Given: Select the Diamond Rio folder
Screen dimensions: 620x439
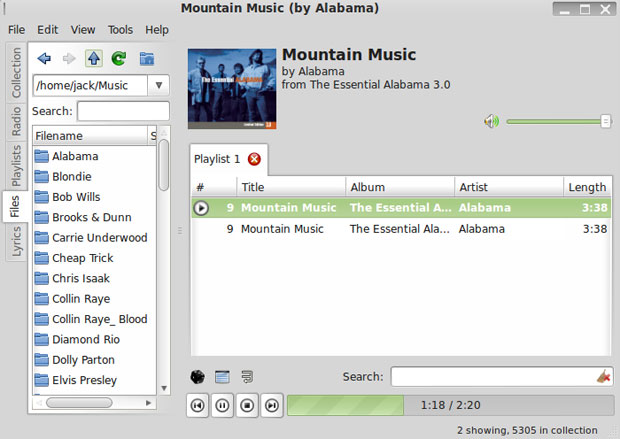Looking at the screenshot, I should point(86,340).
